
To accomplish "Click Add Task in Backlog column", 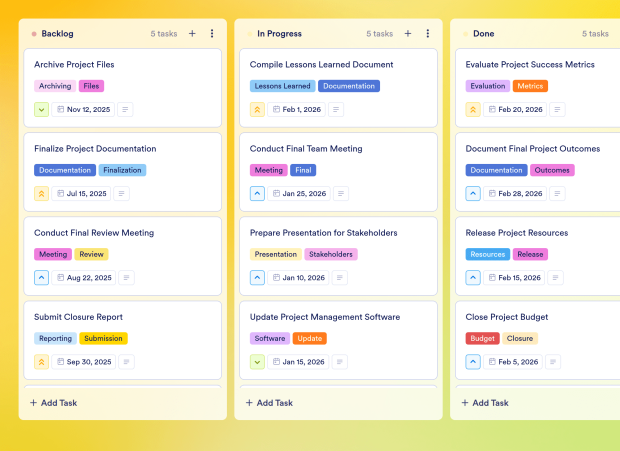I will pyautogui.click(x=56, y=403).
